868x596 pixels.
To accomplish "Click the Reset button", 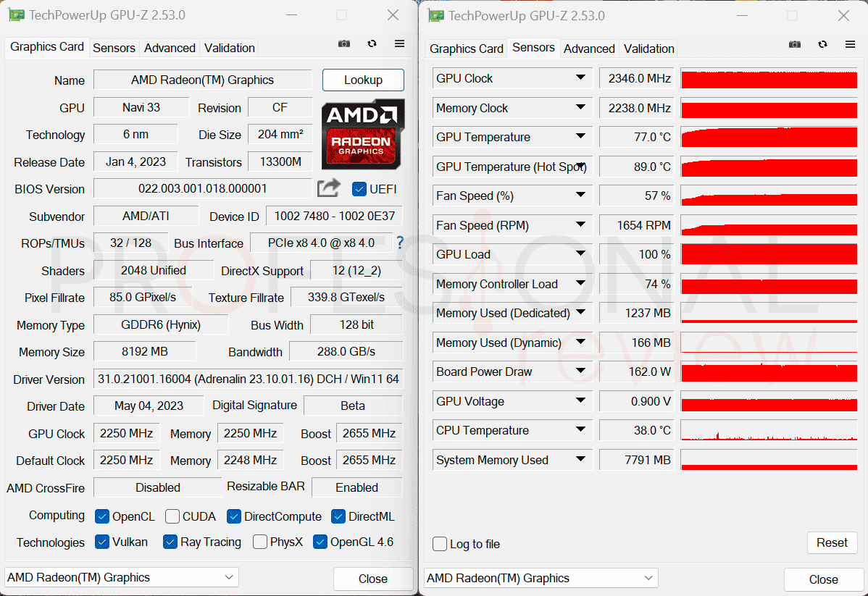I will (x=832, y=542).
